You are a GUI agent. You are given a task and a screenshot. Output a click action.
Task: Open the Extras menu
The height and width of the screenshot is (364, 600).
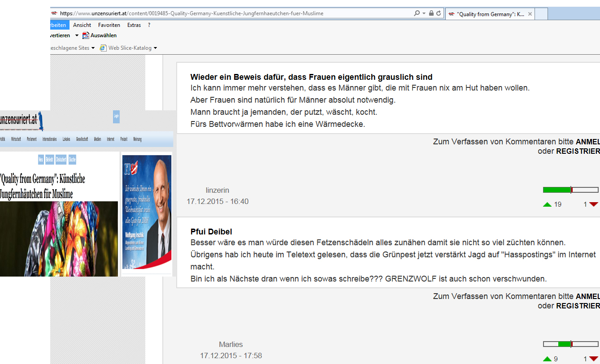coord(134,25)
